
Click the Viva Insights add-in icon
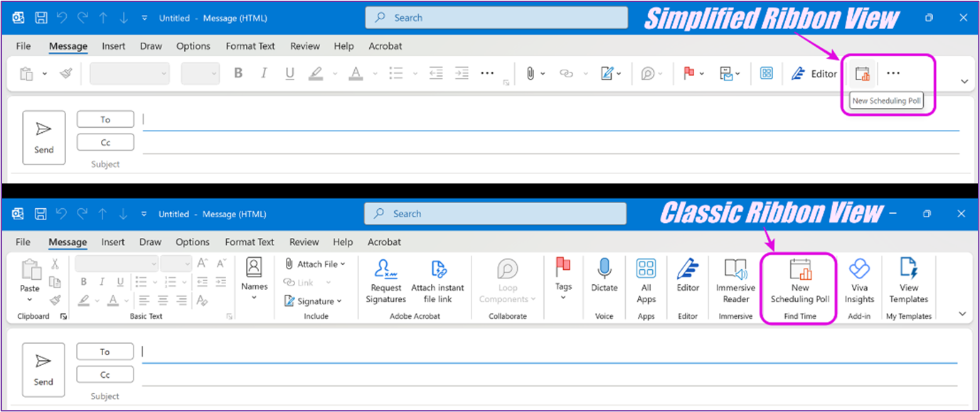click(859, 270)
